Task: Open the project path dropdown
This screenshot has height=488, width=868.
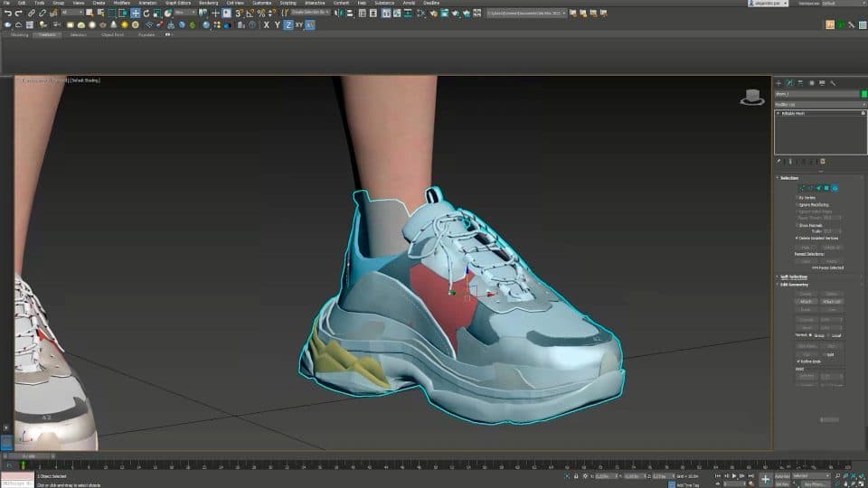Action: 526,14
